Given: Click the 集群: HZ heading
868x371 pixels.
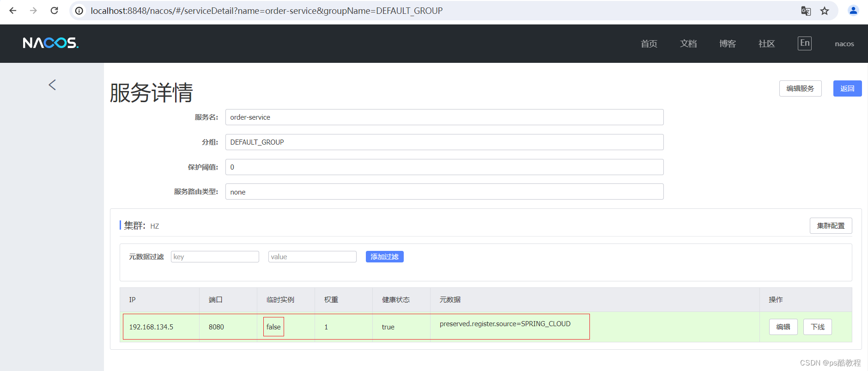Looking at the screenshot, I should click(x=141, y=225).
